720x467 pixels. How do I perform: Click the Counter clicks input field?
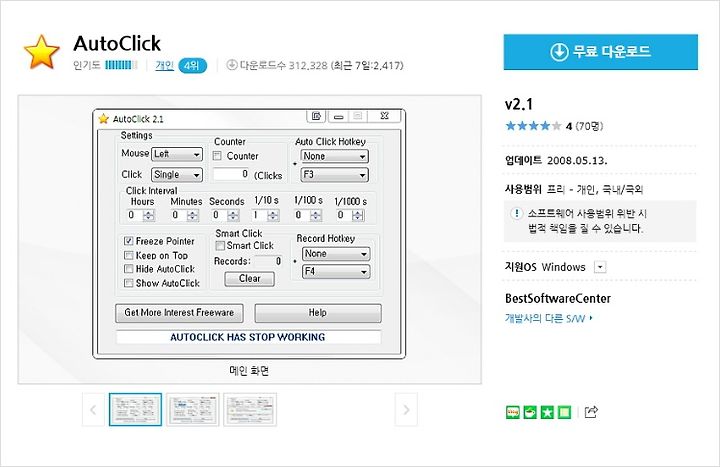click(x=231, y=174)
